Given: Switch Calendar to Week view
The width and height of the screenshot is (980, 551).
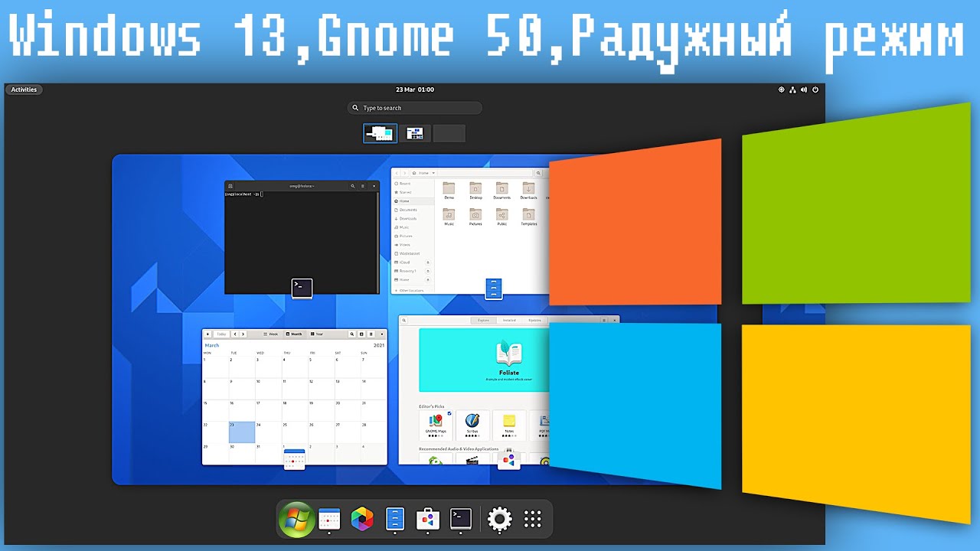Looking at the screenshot, I should 270,334.
